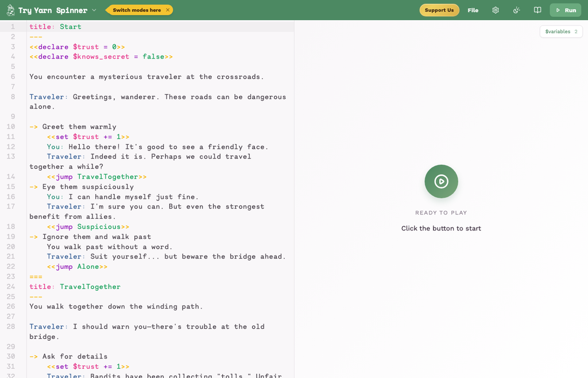The width and height of the screenshot is (588, 378).
Task: Open the $variables panel
Action: 561,32
